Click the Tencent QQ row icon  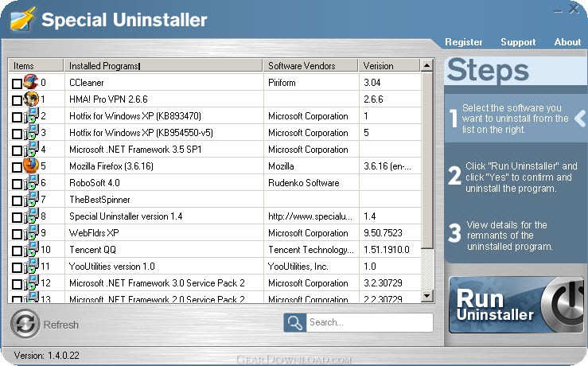click(31, 249)
